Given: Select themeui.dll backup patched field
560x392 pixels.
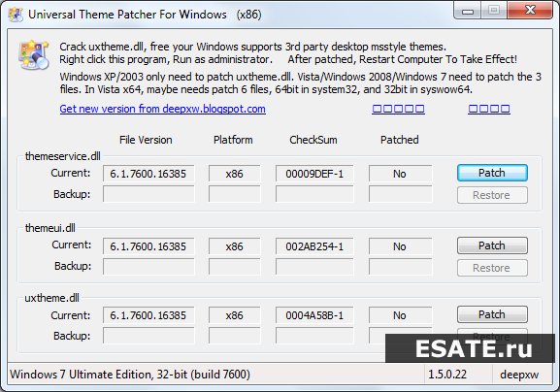Looking at the screenshot, I should 400,266.
